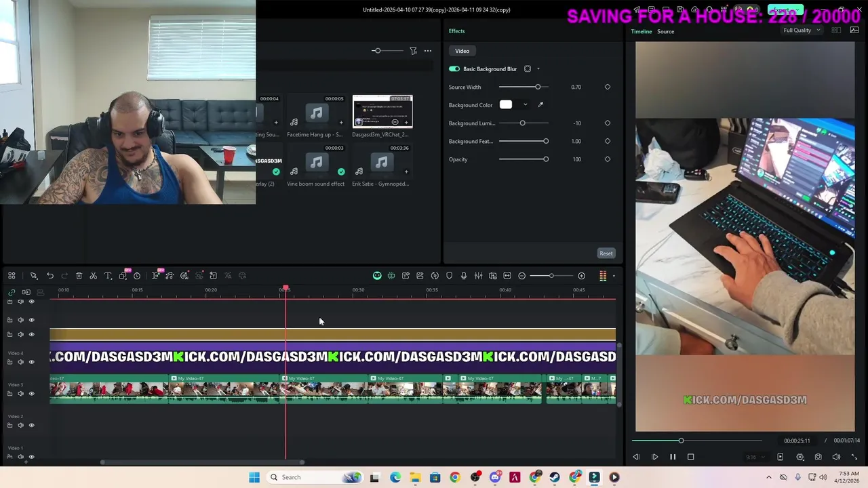868x488 pixels.
Task: Open the media panel three-dots menu
Action: (x=428, y=51)
